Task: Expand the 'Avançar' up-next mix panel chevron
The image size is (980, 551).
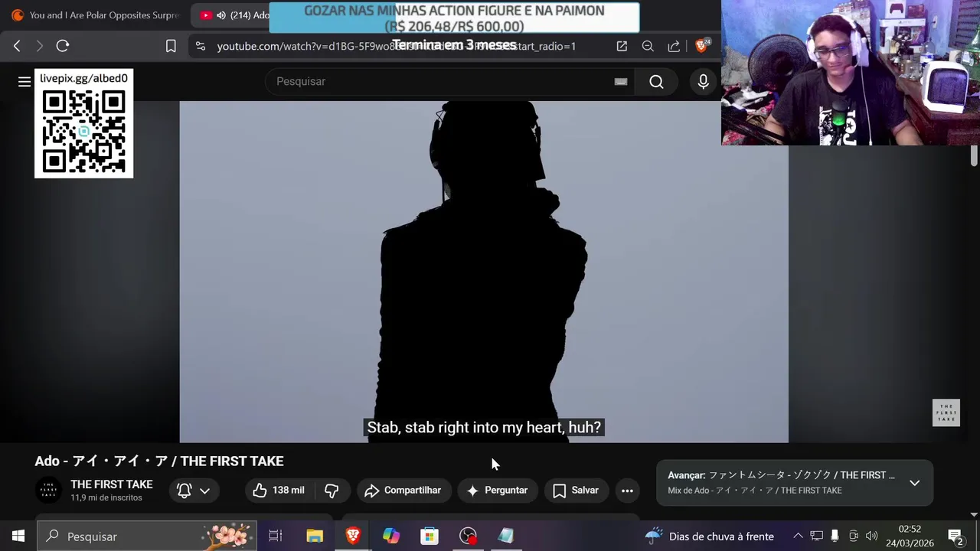Action: tap(914, 483)
